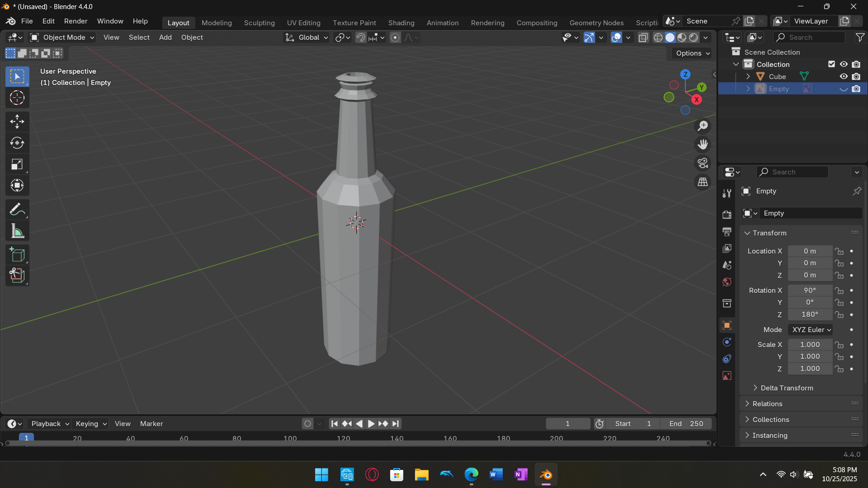Switch to wireframe viewport shading
This screenshot has width=868, height=488.
(x=658, y=38)
